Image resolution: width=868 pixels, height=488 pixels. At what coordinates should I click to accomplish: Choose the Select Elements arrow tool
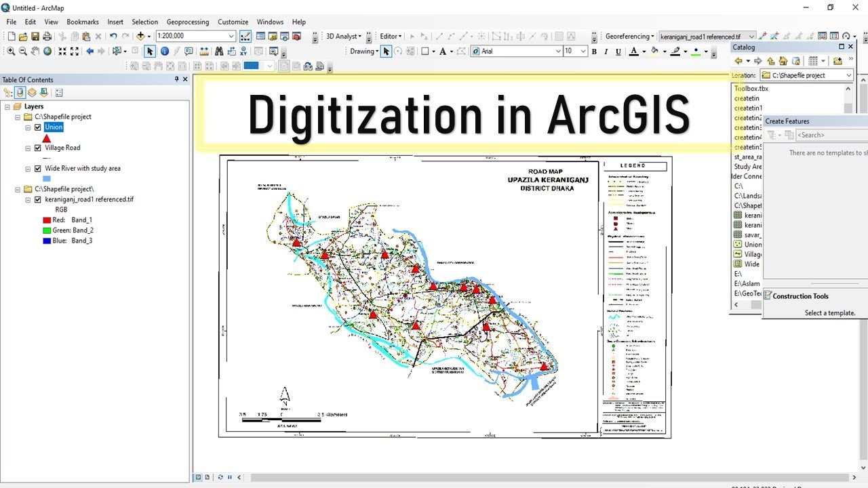tap(150, 51)
